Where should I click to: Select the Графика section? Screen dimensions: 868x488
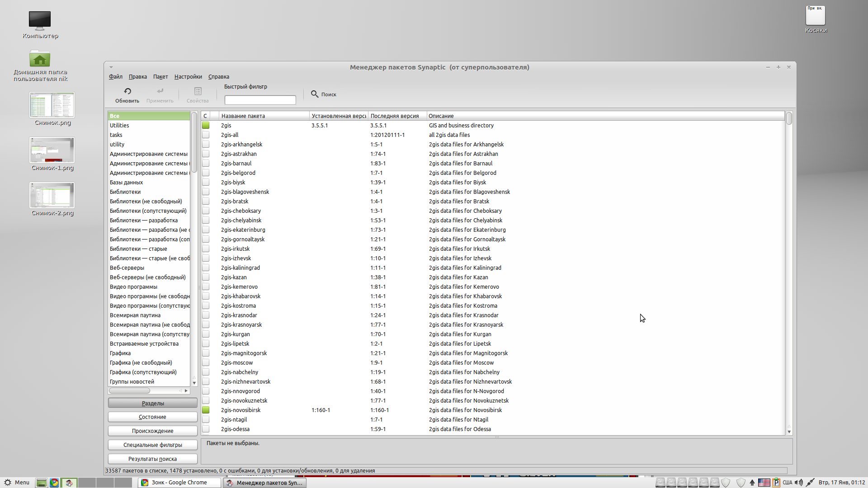[149, 353]
